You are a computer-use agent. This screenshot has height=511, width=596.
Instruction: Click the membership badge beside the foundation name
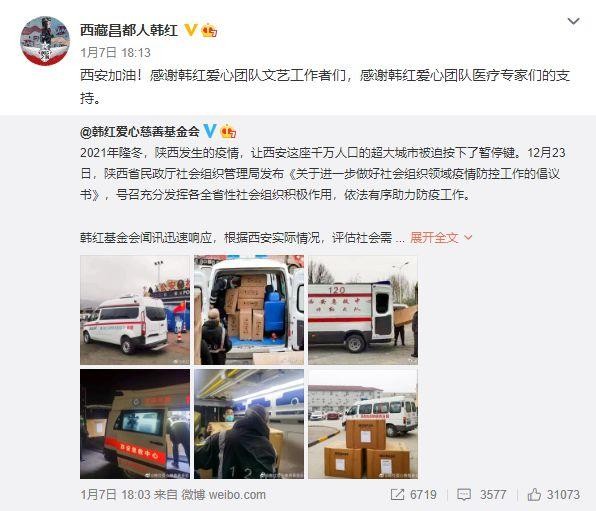point(228,132)
